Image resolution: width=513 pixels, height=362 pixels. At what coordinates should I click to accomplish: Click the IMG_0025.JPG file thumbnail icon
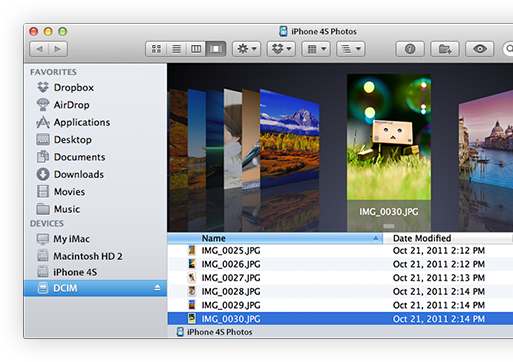coord(192,250)
